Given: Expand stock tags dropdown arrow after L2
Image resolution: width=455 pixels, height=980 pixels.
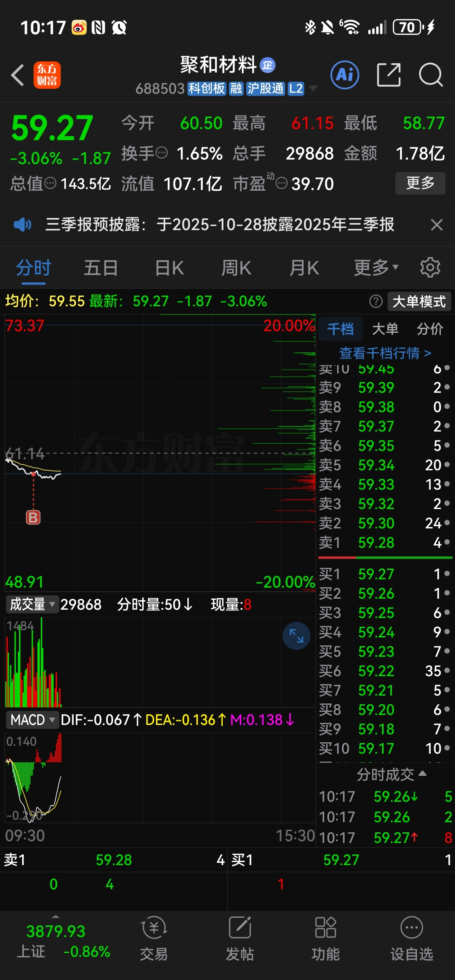Looking at the screenshot, I should coord(313,89).
